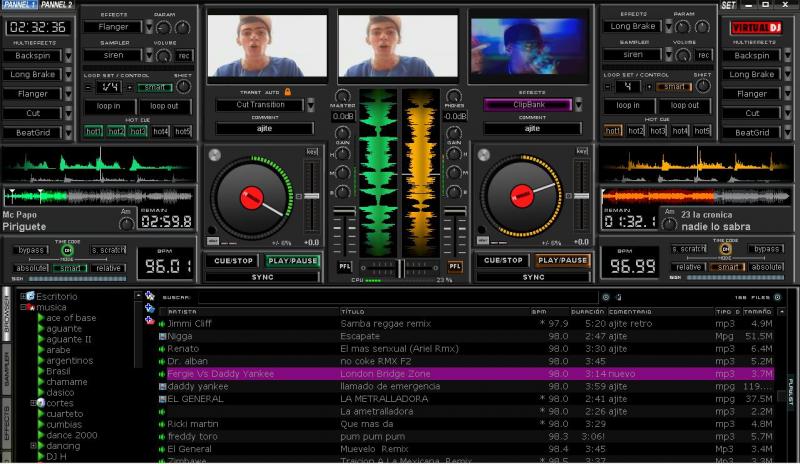Screen dimensions: 800x464
Task: Expand the Escritorio tree node
Action: (23, 296)
